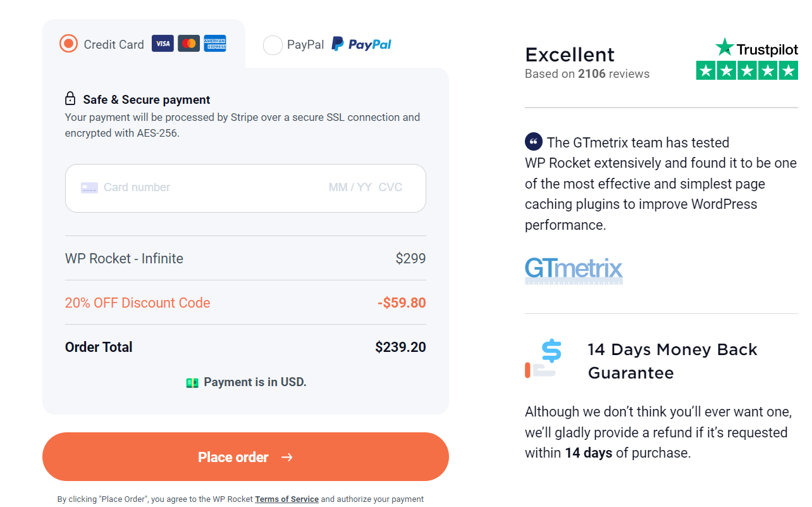Click the card icon inside the card number field
Image resolution: width=812 pixels, height=507 pixels.
[89, 187]
